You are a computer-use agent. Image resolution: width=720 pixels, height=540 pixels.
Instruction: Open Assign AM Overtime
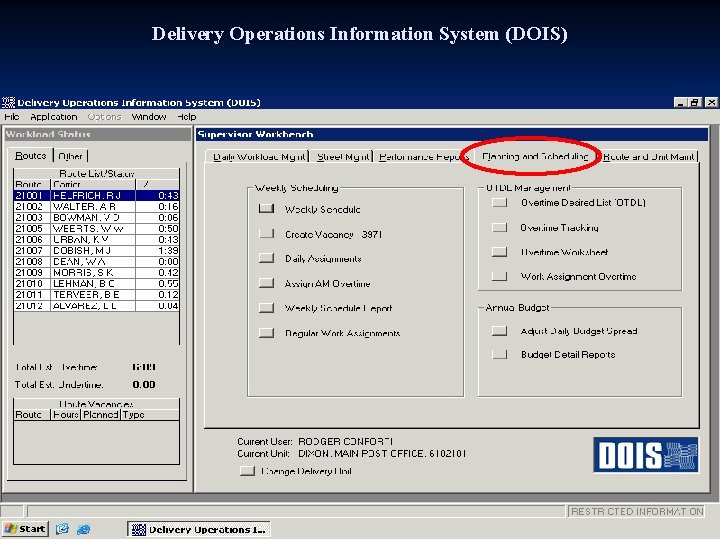(266, 283)
